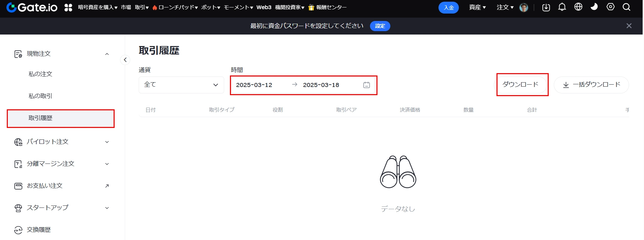Click the end date 2025-03-18 field

pos(321,85)
